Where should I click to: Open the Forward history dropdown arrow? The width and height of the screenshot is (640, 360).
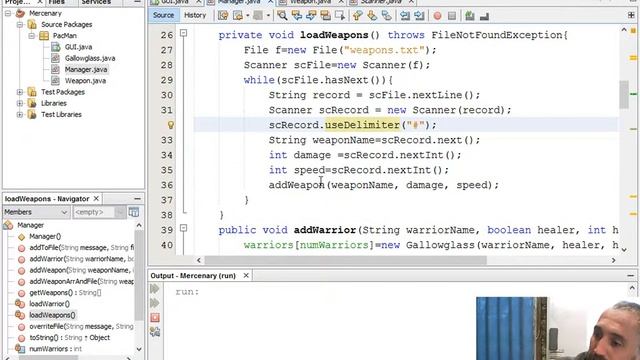(268, 16)
